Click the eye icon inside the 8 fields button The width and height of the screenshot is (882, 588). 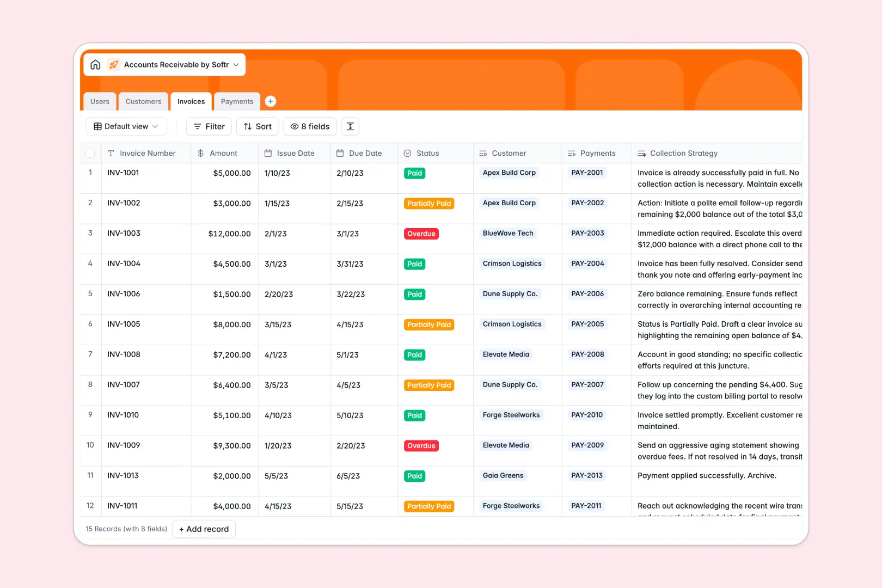pos(295,126)
